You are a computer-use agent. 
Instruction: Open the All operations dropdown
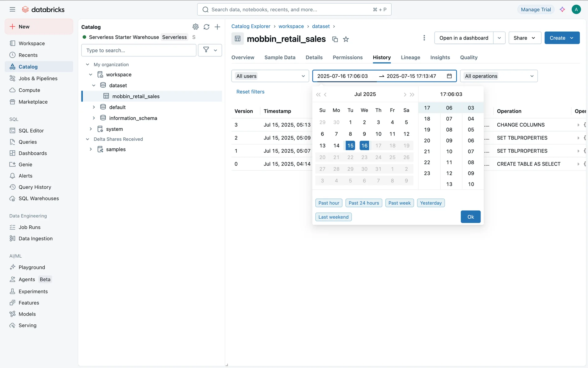click(499, 76)
